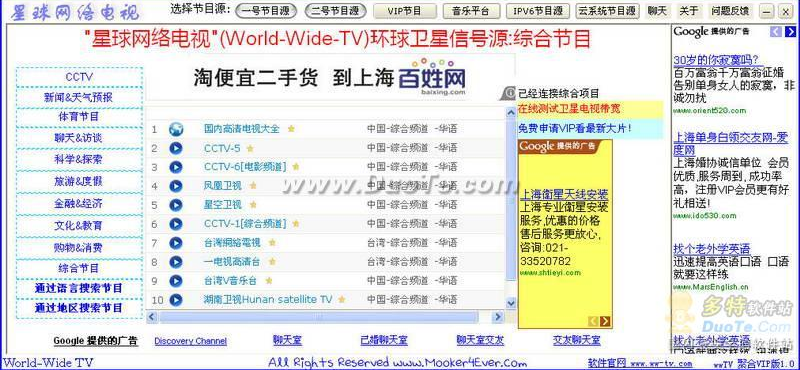Open the VIP节目 source

point(405,11)
